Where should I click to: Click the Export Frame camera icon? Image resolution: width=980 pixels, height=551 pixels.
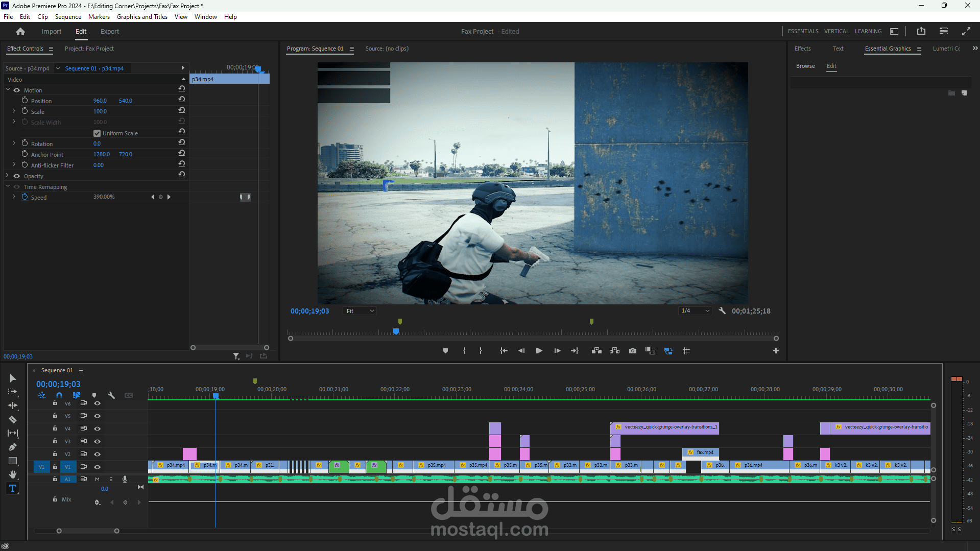[633, 351]
